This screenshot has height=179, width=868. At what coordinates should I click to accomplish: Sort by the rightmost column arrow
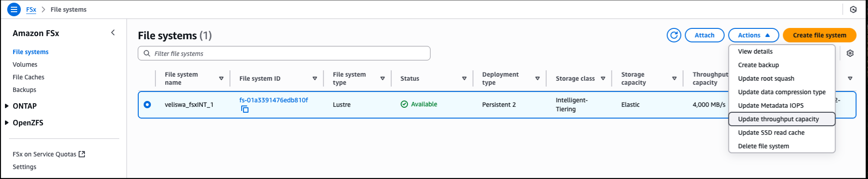pos(850,78)
